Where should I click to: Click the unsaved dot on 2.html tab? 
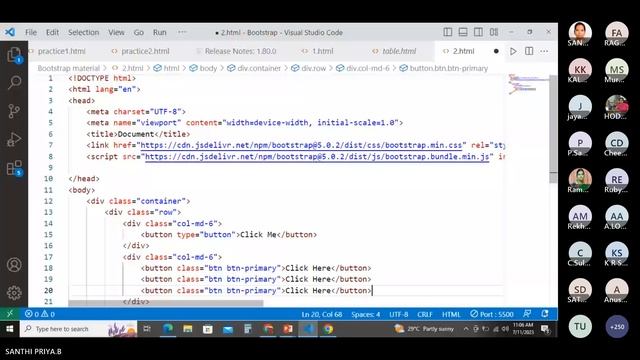click(x=496, y=51)
